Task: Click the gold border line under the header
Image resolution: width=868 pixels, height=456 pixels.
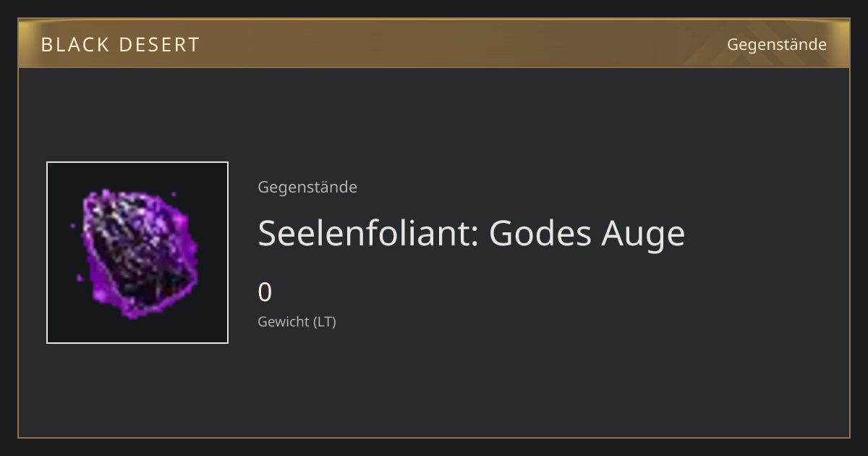Action: click(434, 67)
